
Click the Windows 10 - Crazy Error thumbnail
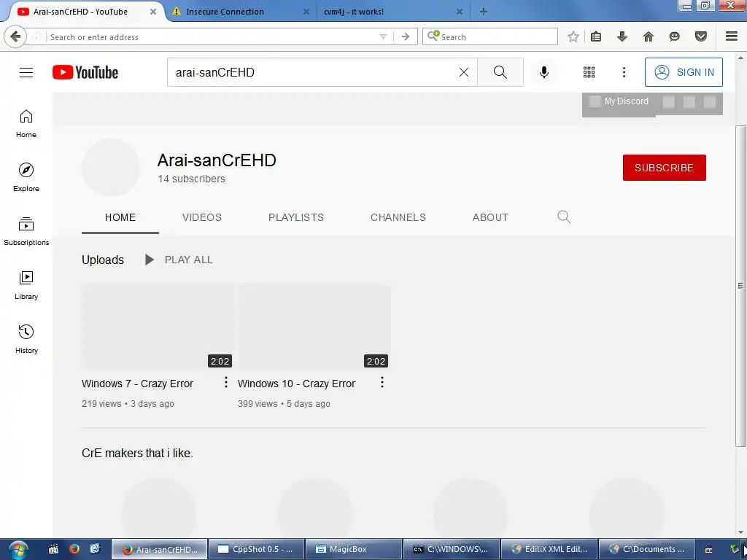[x=314, y=327]
